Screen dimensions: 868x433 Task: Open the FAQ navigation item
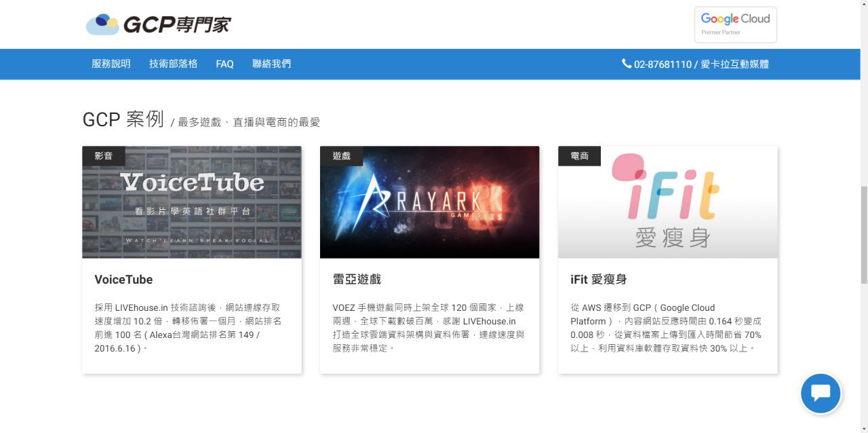click(x=224, y=64)
